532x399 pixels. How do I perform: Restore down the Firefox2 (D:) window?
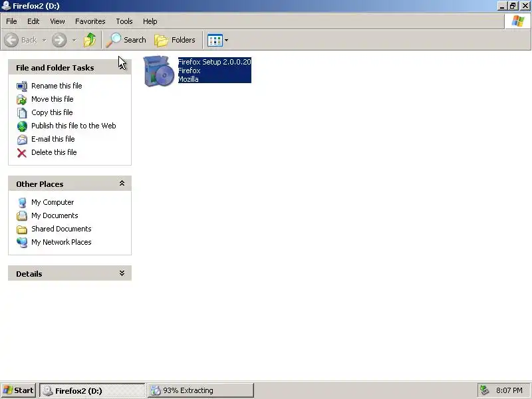[513, 6]
